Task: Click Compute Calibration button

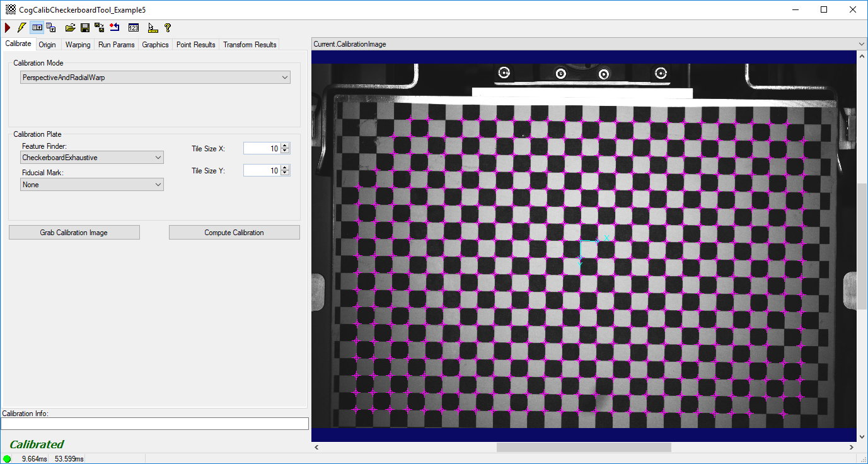Action: [234, 233]
